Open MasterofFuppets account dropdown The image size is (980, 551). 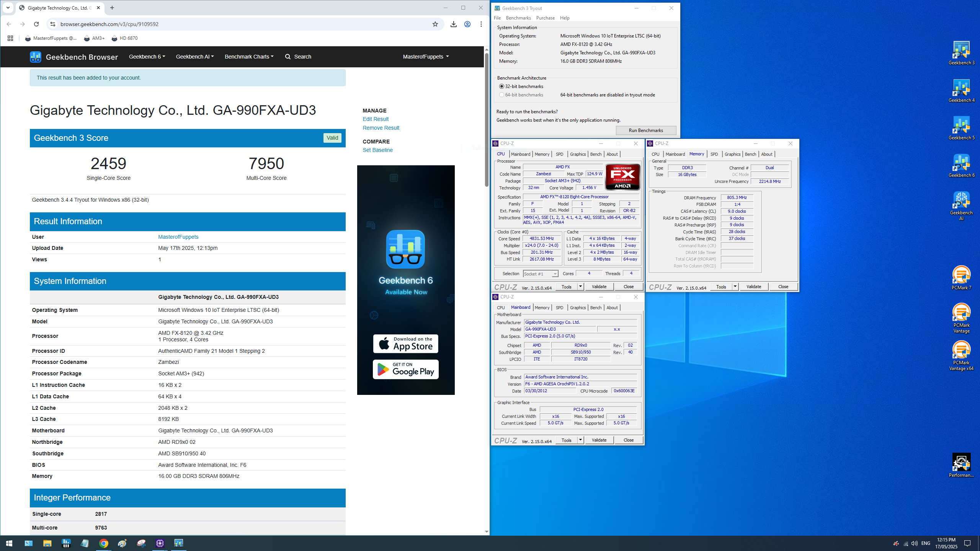pyautogui.click(x=426, y=57)
